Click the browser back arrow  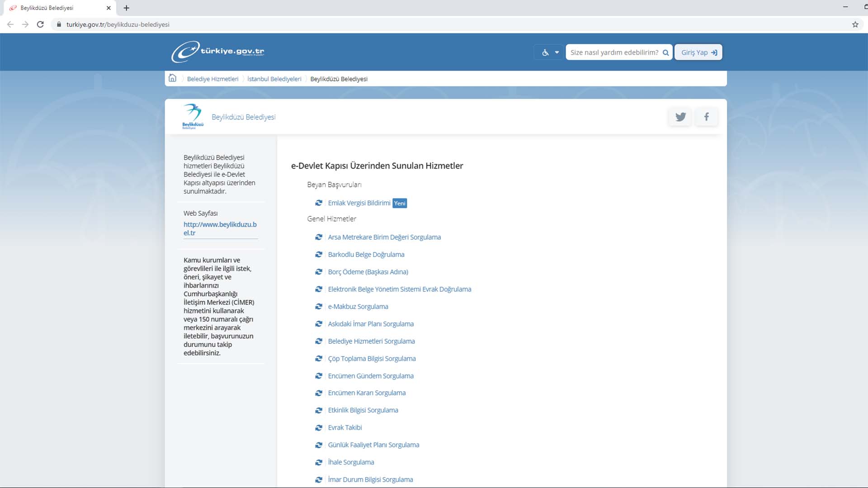10,24
